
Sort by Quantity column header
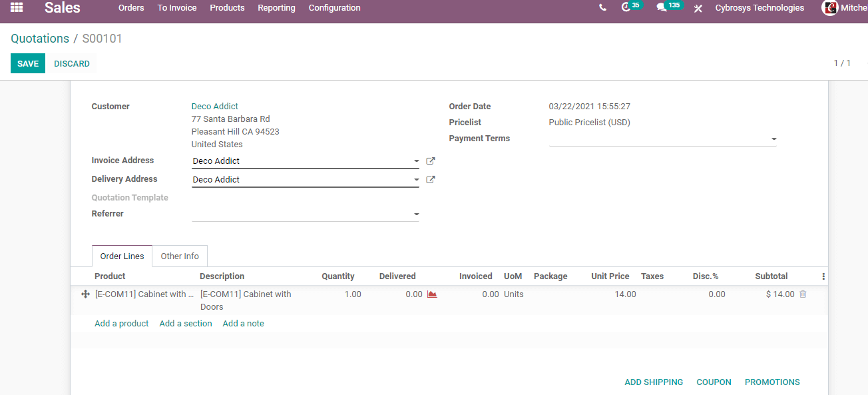point(338,276)
